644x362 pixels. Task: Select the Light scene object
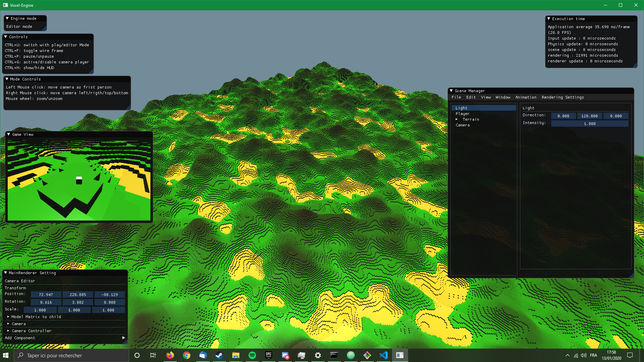coord(484,108)
